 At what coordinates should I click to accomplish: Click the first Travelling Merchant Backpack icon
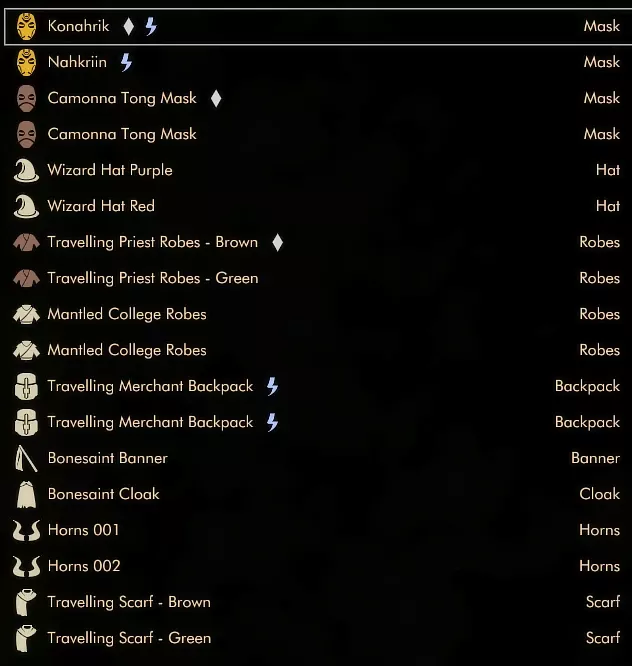point(26,387)
